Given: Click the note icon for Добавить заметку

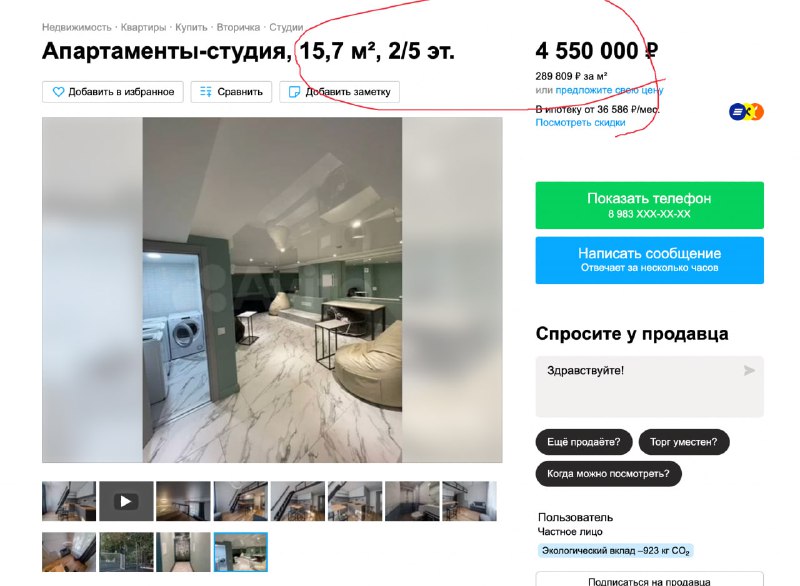Looking at the screenshot, I should (294, 92).
